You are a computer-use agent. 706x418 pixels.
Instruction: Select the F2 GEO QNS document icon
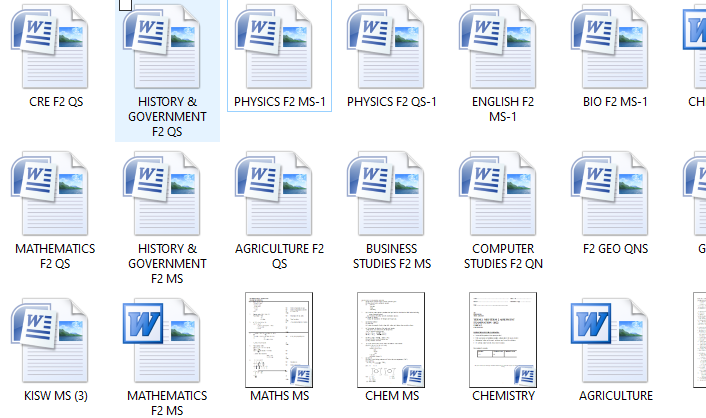(610, 193)
